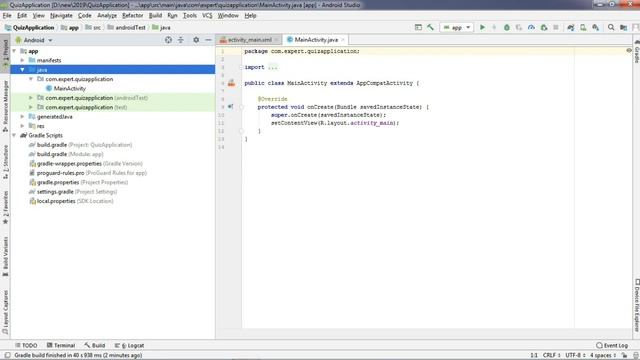Collapse the Gradle Scripts node
This screenshot has height=360, width=640.
point(14,135)
